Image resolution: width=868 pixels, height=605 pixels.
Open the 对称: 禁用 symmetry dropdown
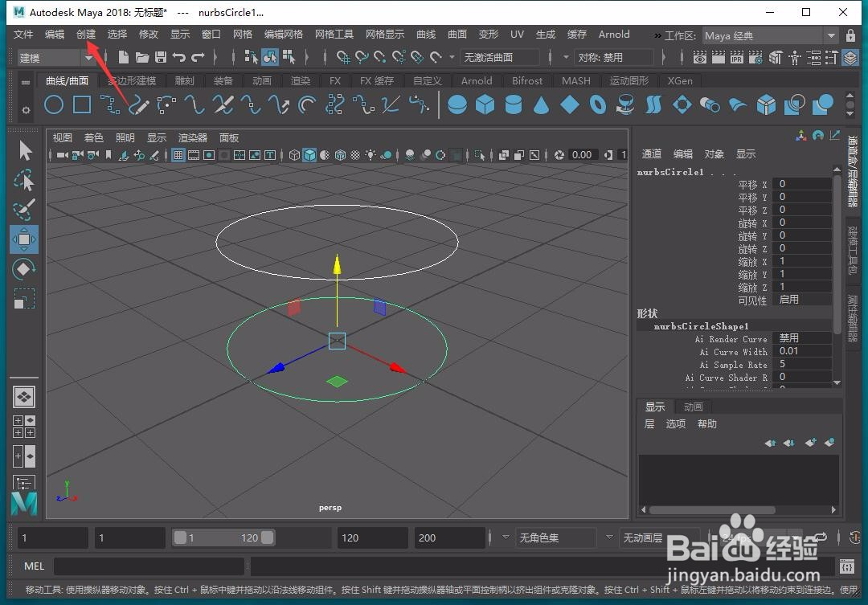[613, 58]
